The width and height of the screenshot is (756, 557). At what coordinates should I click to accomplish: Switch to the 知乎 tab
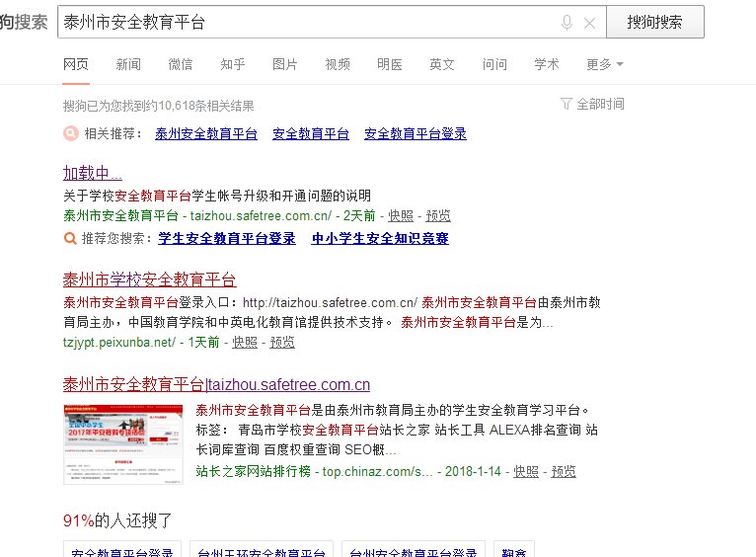pos(232,64)
